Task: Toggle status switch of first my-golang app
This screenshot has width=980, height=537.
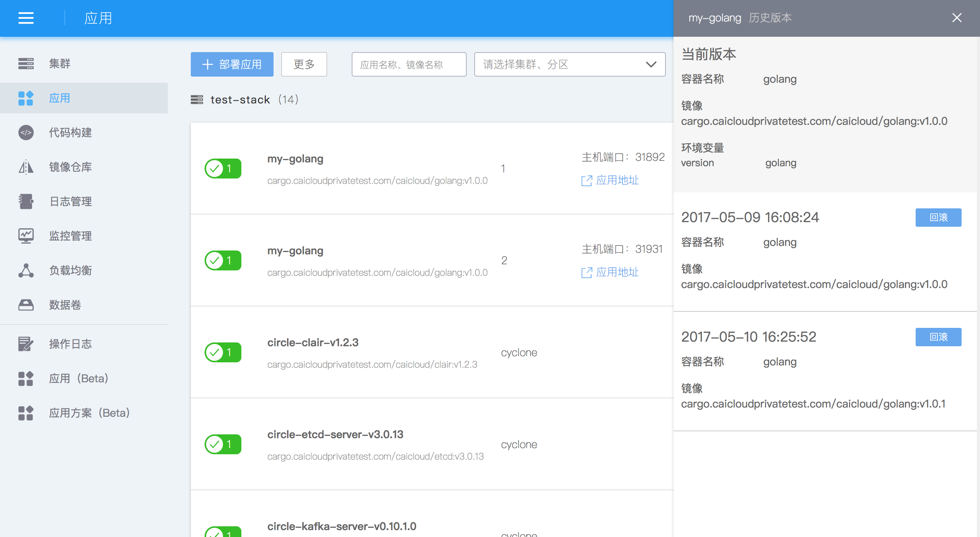Action: coord(223,169)
